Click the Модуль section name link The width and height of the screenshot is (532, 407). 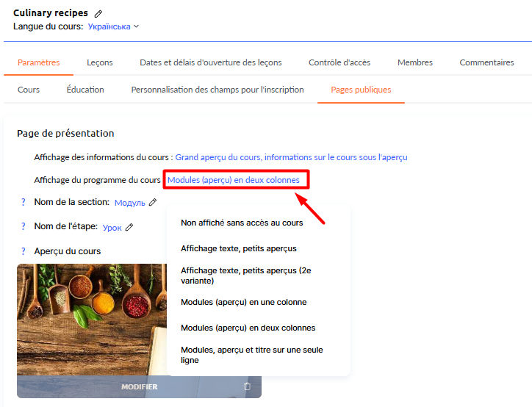click(129, 203)
